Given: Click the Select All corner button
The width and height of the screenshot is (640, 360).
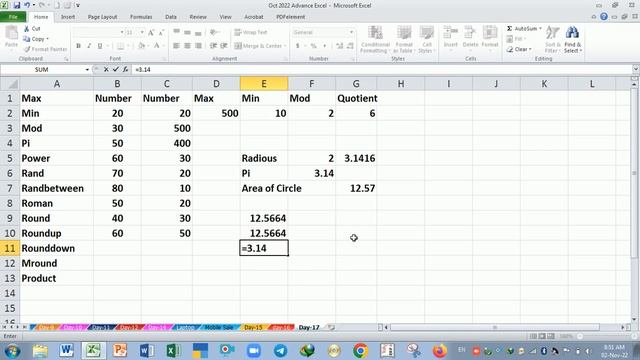Looking at the screenshot, I should [x=10, y=84].
